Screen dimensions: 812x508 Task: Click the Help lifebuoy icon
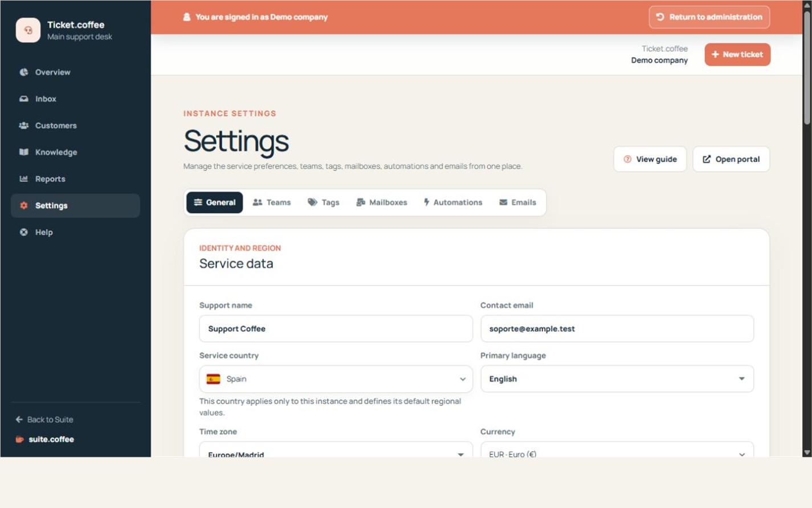pos(24,232)
